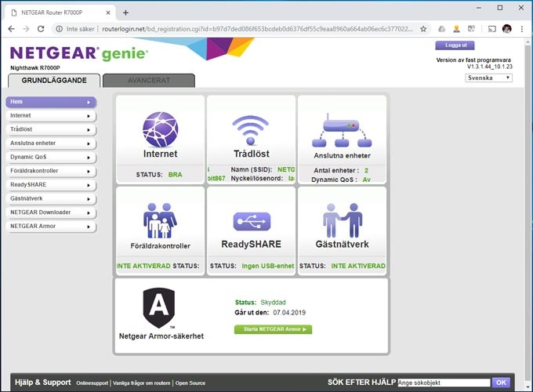Viewport: 533px width, 392px height.
Task: Click ReadySHARE status Ingen USB-enhet
Action: click(268, 266)
